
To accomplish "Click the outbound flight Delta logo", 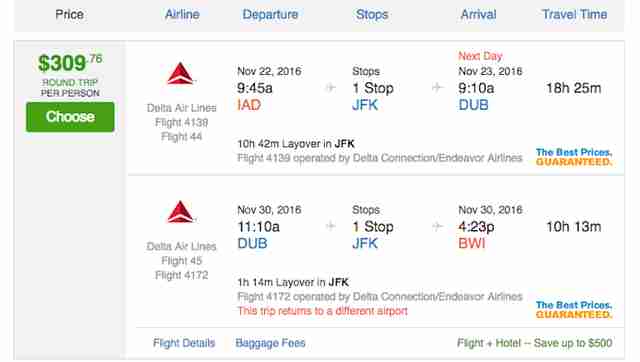I will [180, 73].
